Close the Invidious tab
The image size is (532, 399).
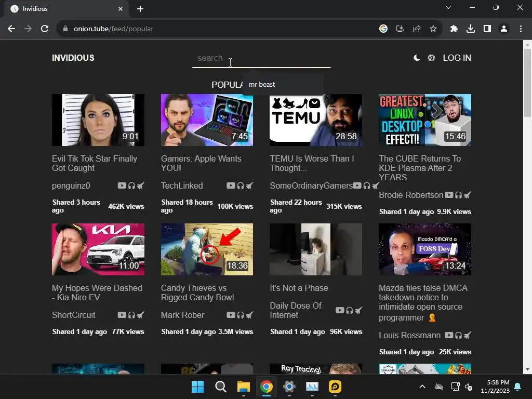[x=121, y=9]
